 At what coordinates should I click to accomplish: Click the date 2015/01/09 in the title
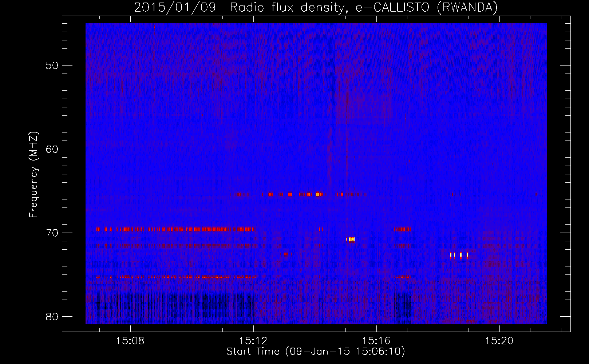click(175, 7)
